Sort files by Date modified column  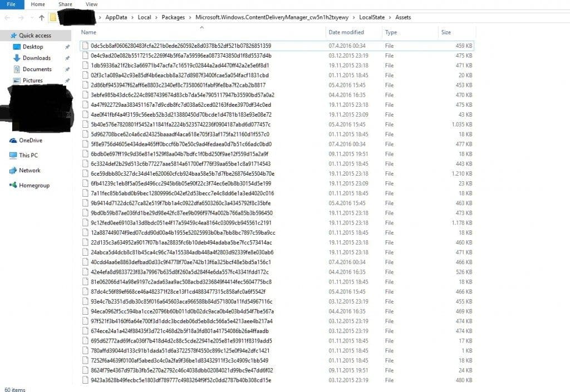point(346,32)
